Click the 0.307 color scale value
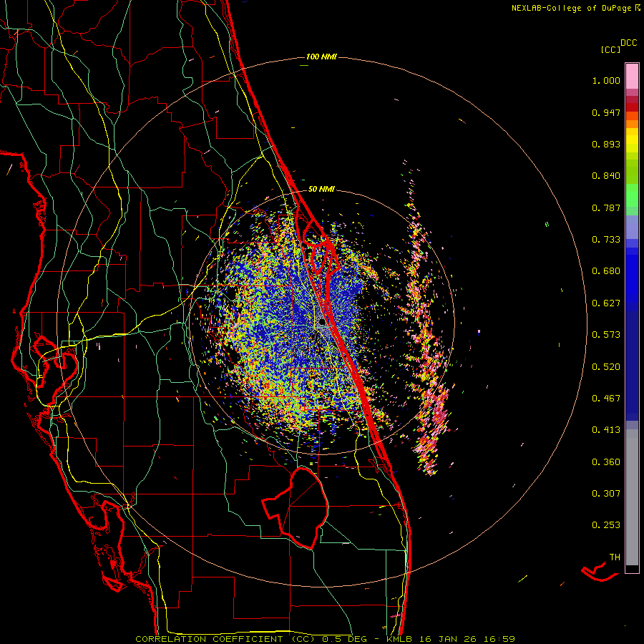Screen dimensions: 644x644 point(606,494)
